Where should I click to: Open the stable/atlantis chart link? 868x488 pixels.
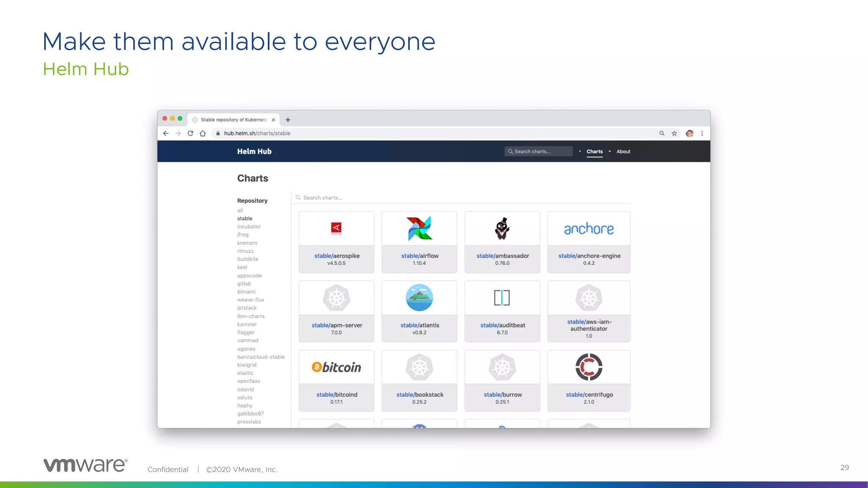tap(420, 325)
